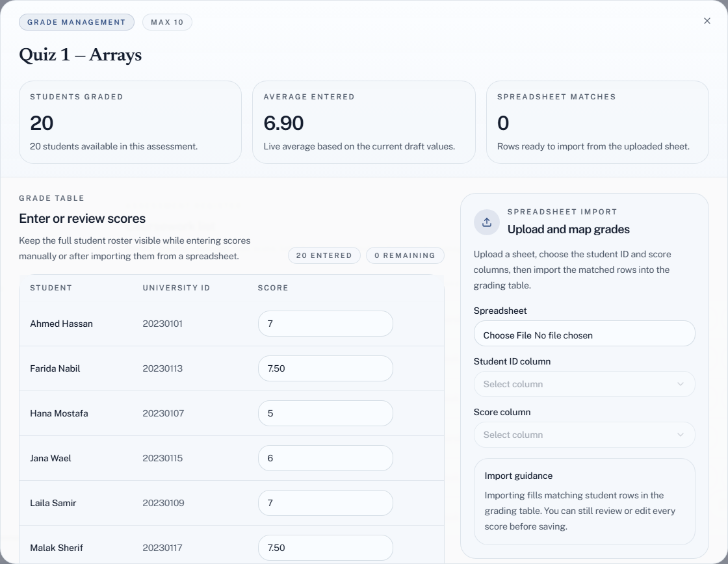Click the SCORE column header

tap(273, 288)
